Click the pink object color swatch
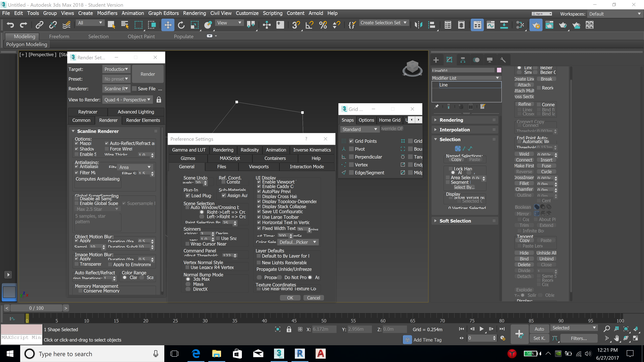The image size is (644, 362). [499, 70]
